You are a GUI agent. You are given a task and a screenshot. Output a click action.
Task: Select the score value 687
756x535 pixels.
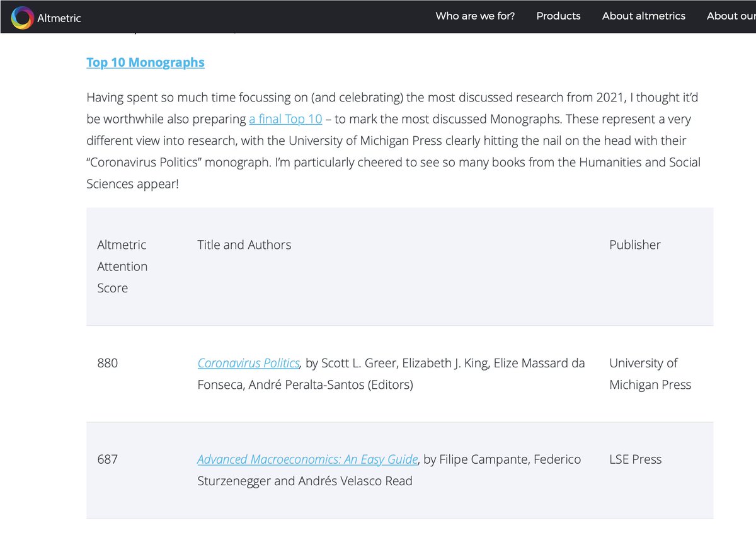[x=107, y=459]
